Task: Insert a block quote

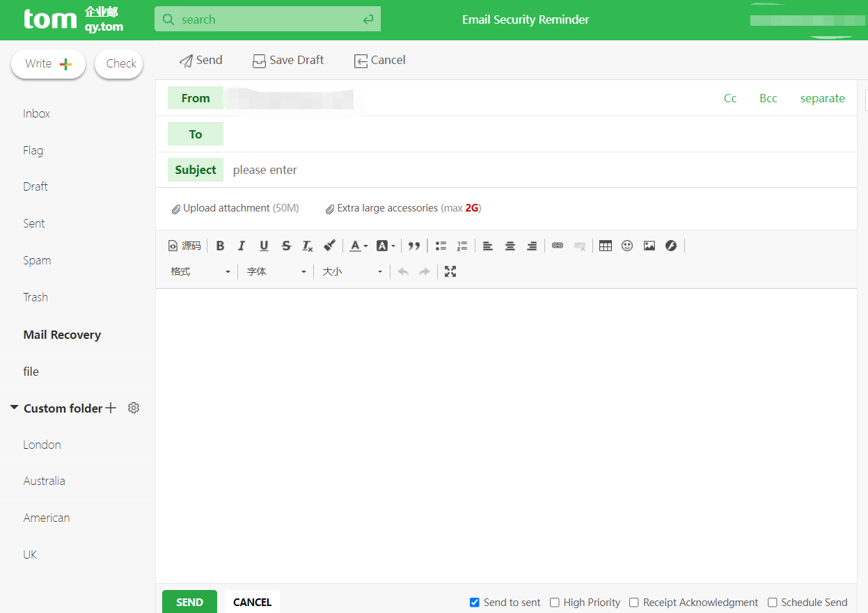Action: click(414, 246)
